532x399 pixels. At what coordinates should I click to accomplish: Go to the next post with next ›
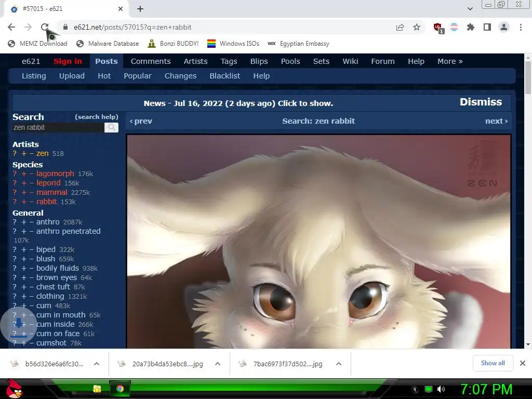496,121
